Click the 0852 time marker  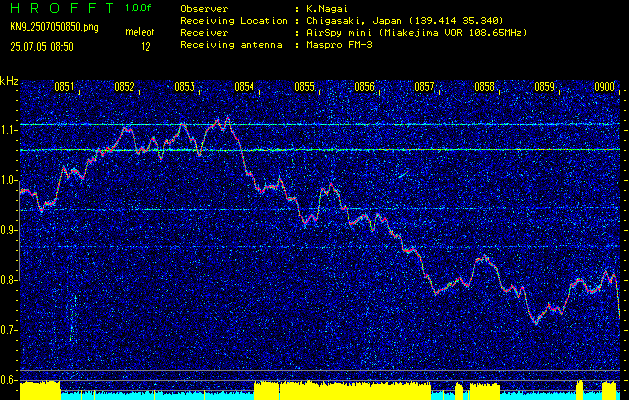pos(124,86)
